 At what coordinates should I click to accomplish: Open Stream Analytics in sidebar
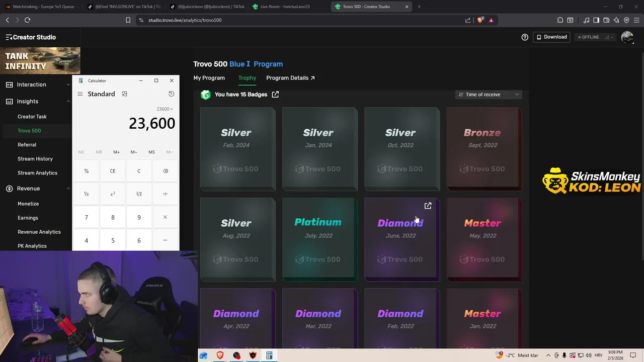click(37, 173)
